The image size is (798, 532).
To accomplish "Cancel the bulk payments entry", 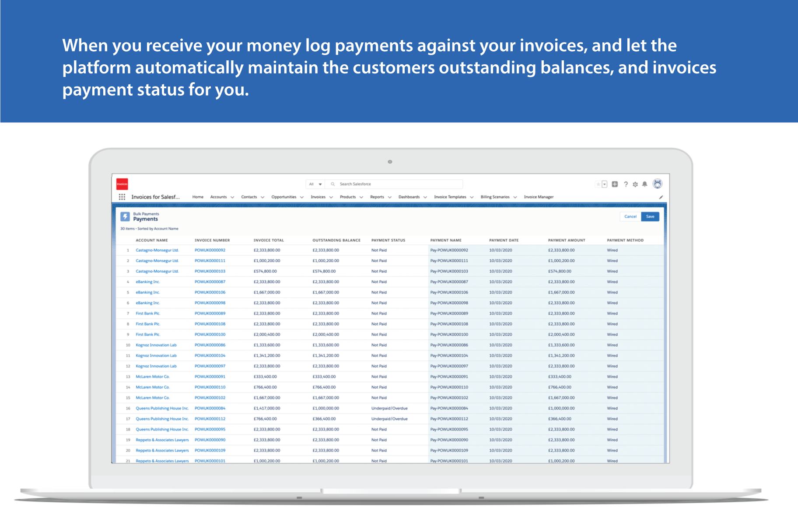I will coord(630,216).
